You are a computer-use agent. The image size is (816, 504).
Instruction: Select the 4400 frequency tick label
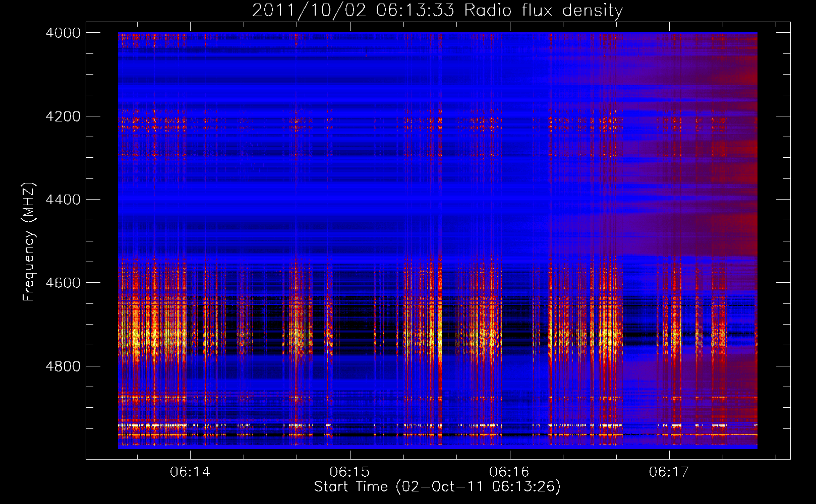[63, 200]
